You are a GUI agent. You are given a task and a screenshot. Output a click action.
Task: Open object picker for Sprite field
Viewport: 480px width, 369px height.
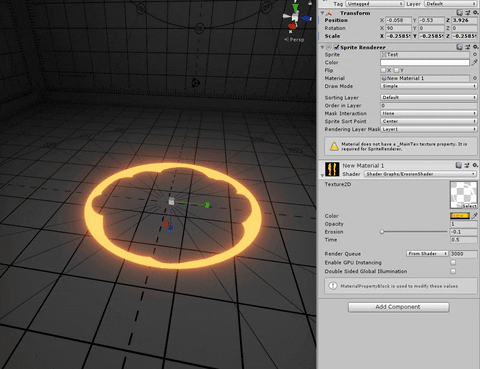[475, 54]
